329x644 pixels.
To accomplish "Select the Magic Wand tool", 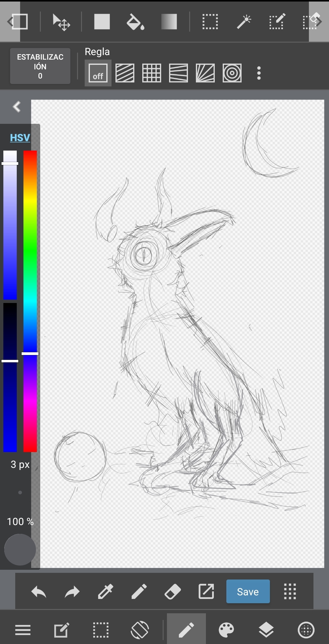I will click(x=244, y=22).
